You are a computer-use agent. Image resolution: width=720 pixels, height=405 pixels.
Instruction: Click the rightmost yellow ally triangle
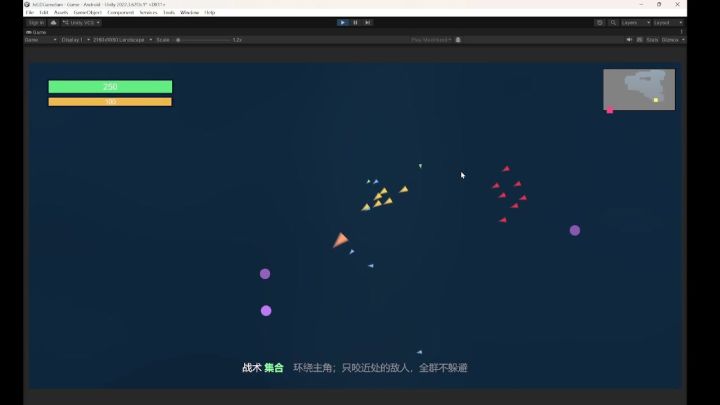[404, 189]
